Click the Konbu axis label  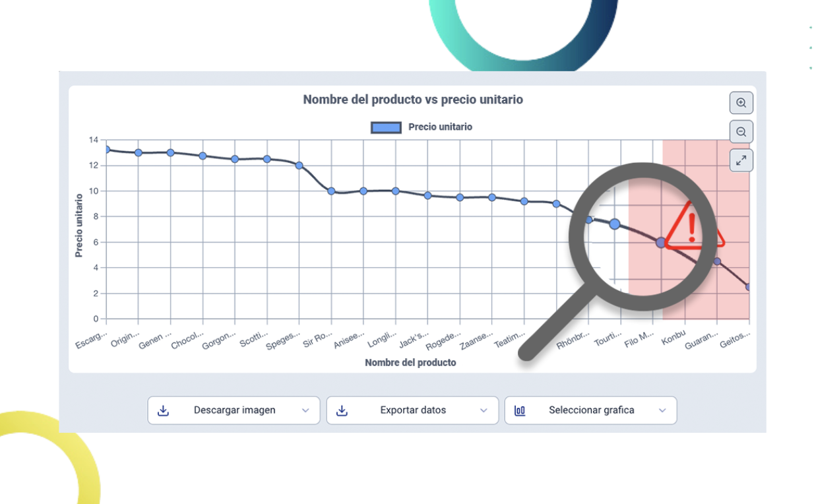tap(673, 338)
